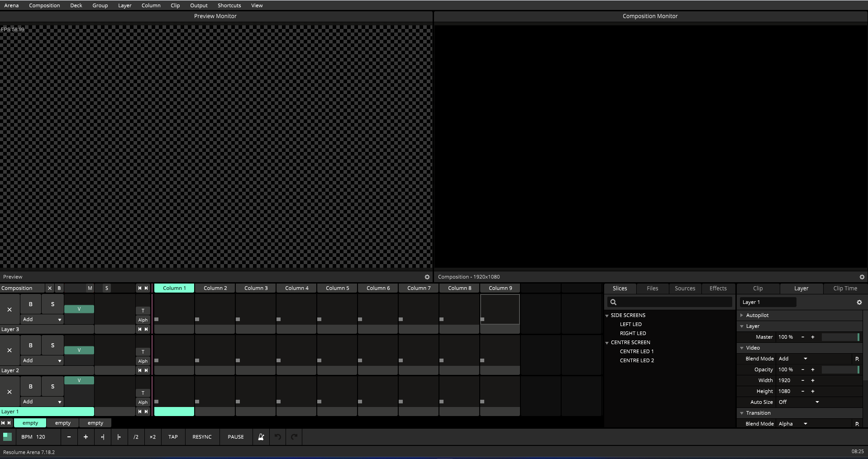The height and width of the screenshot is (459, 868).
Task: Toggle Solo on Layer 3
Action: click(52, 304)
